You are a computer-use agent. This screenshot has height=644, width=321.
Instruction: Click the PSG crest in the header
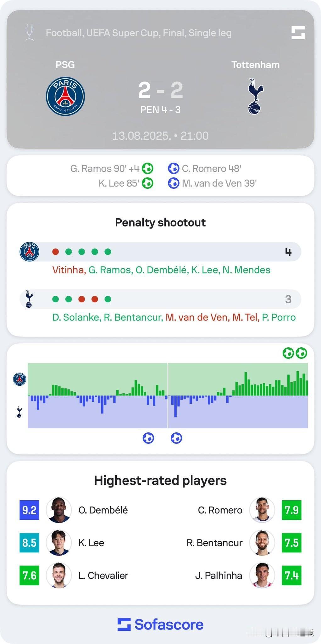pos(65,96)
